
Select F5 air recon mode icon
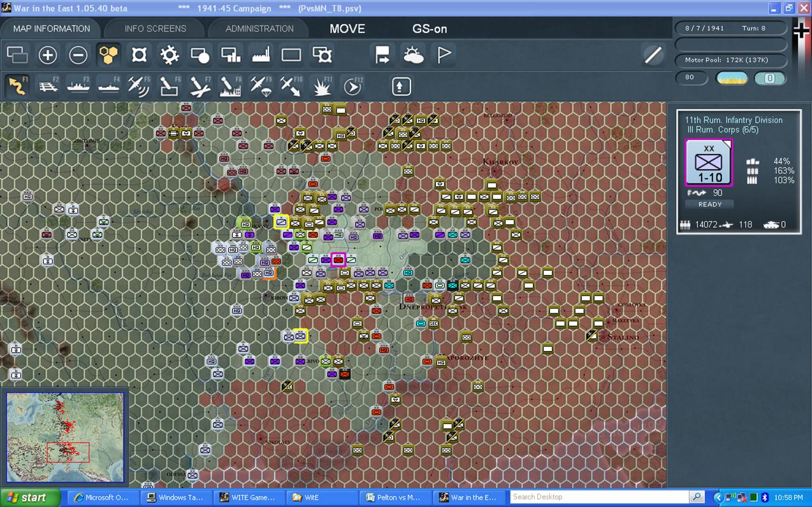[x=140, y=86]
